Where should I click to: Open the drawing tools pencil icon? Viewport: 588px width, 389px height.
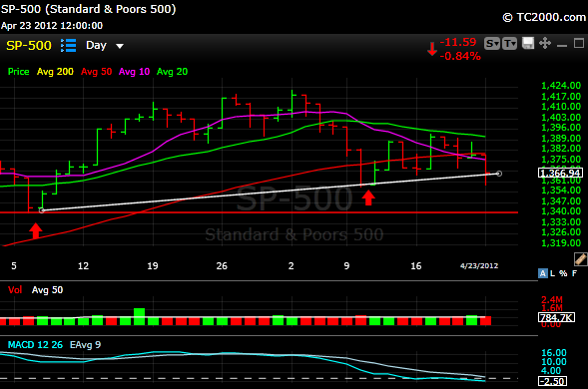[580, 259]
